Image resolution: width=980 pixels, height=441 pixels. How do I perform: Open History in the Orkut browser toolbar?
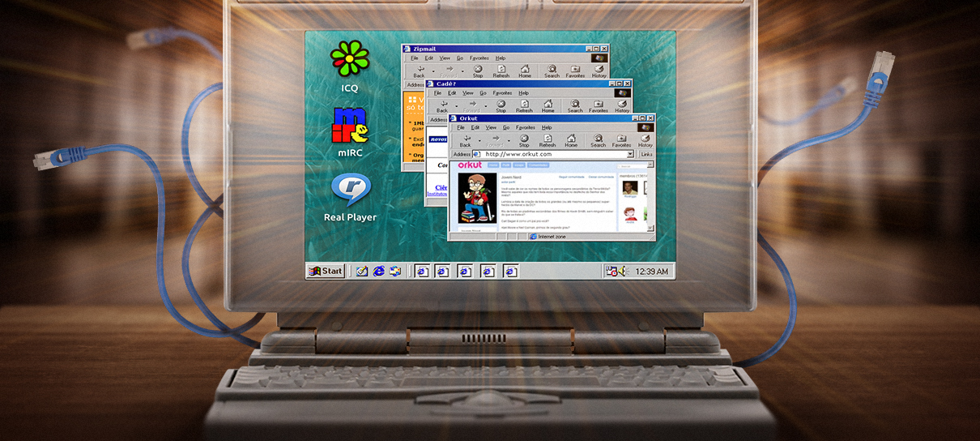[x=645, y=140]
